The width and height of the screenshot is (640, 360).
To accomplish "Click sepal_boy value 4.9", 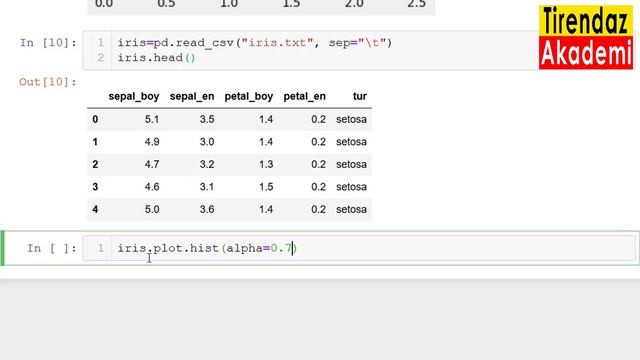I will click(152, 142).
